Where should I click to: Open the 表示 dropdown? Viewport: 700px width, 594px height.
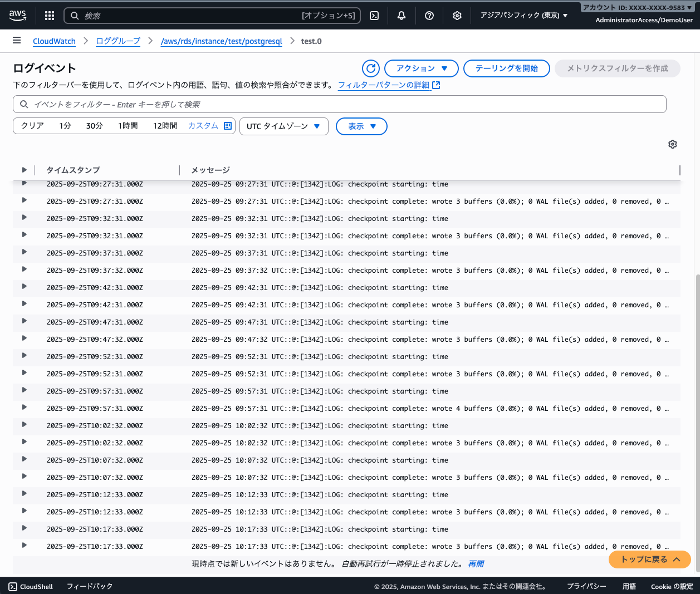point(361,126)
